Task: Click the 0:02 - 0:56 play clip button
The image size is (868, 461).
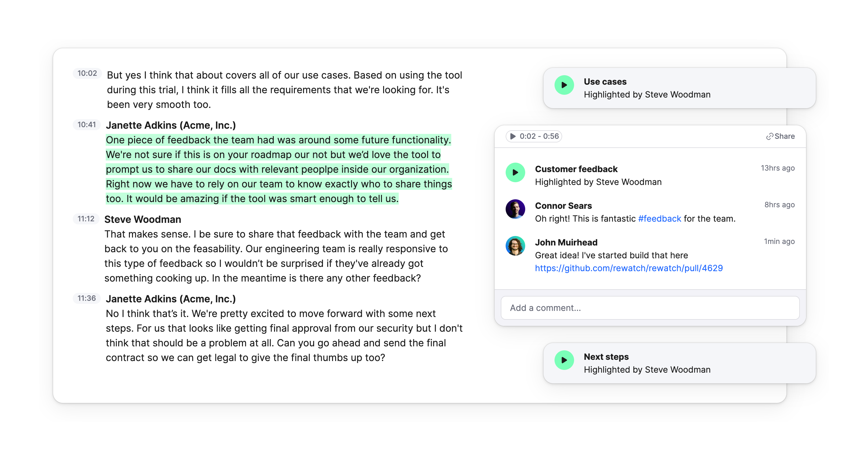Action: coord(534,136)
